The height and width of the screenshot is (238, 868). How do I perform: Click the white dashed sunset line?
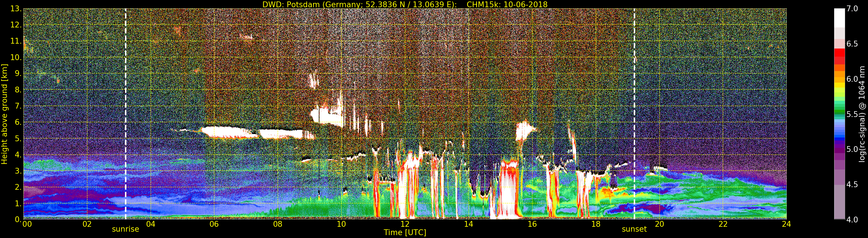pos(635,114)
